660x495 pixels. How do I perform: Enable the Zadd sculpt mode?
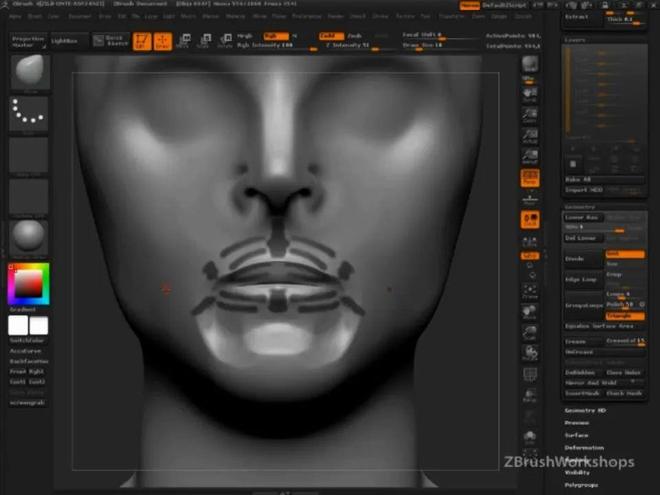(331, 36)
